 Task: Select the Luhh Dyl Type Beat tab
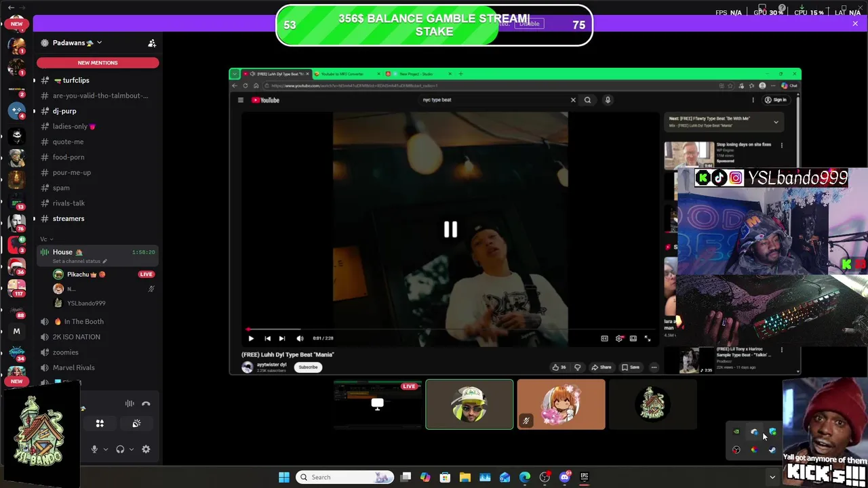pos(276,74)
